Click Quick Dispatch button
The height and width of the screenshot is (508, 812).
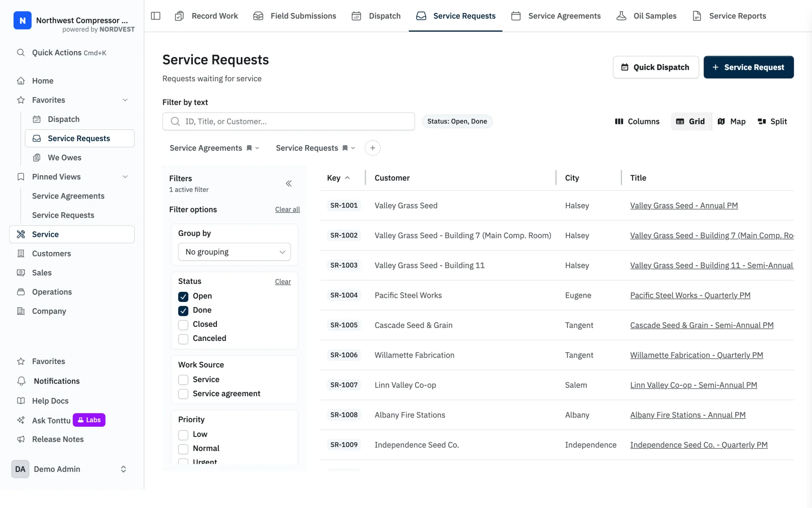(x=656, y=67)
